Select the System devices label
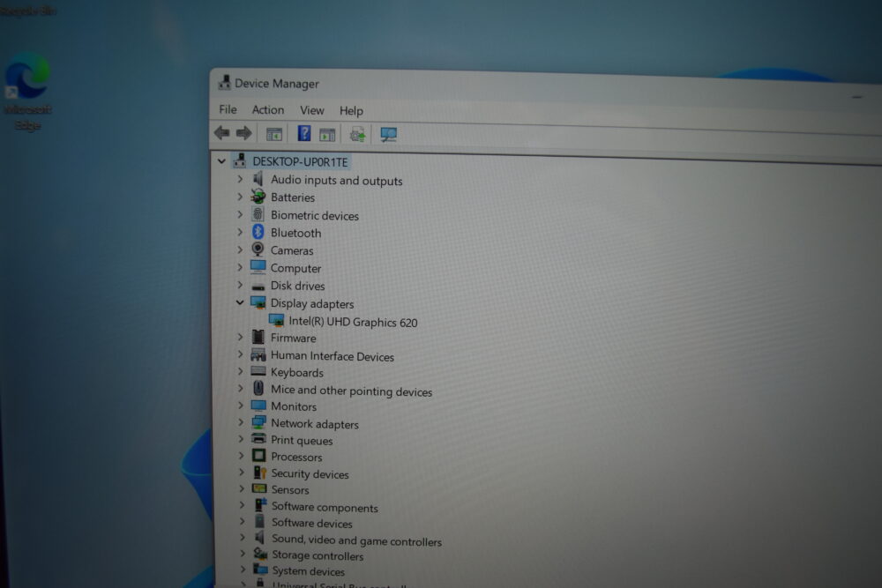 [x=308, y=571]
